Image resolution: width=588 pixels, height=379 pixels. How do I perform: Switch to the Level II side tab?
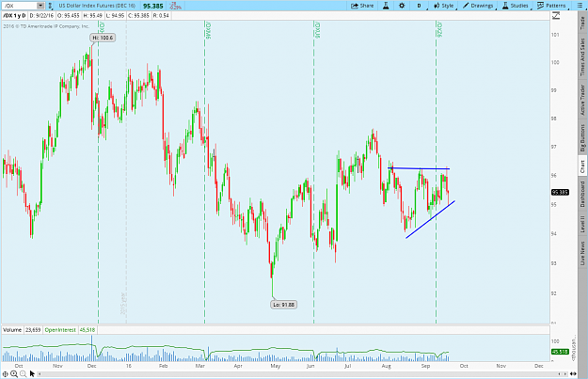(582, 224)
